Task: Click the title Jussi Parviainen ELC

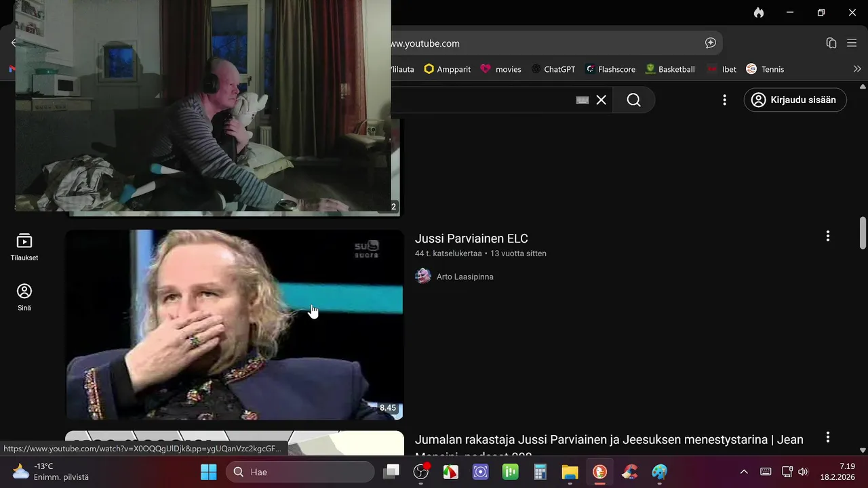Action: pyautogui.click(x=471, y=239)
